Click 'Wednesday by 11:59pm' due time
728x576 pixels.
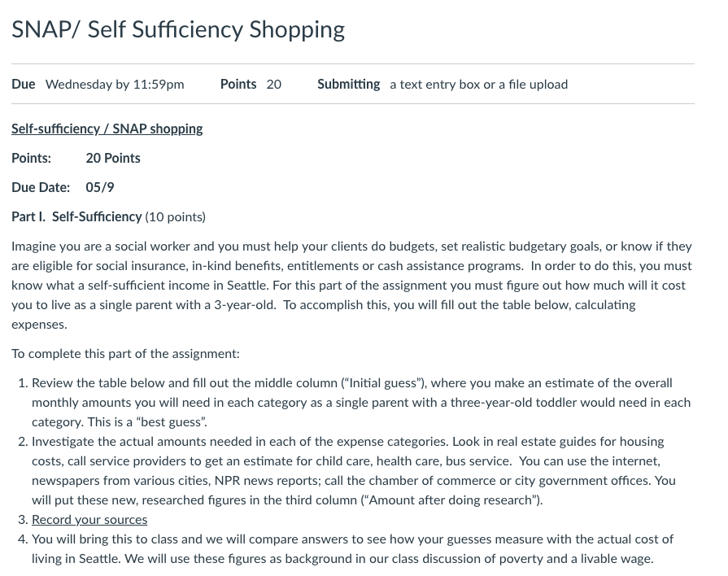(115, 84)
